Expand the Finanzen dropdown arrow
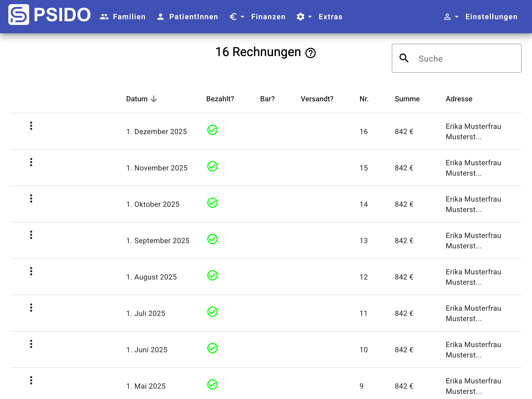The height and width of the screenshot is (399, 532). 243,17
